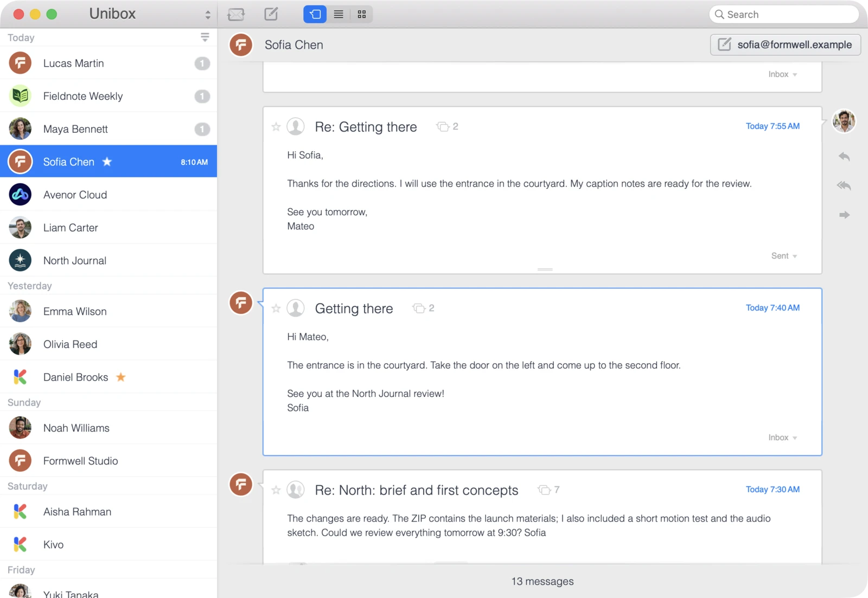
Task: Compose email to sofia@formwell.example
Action: (x=786, y=45)
